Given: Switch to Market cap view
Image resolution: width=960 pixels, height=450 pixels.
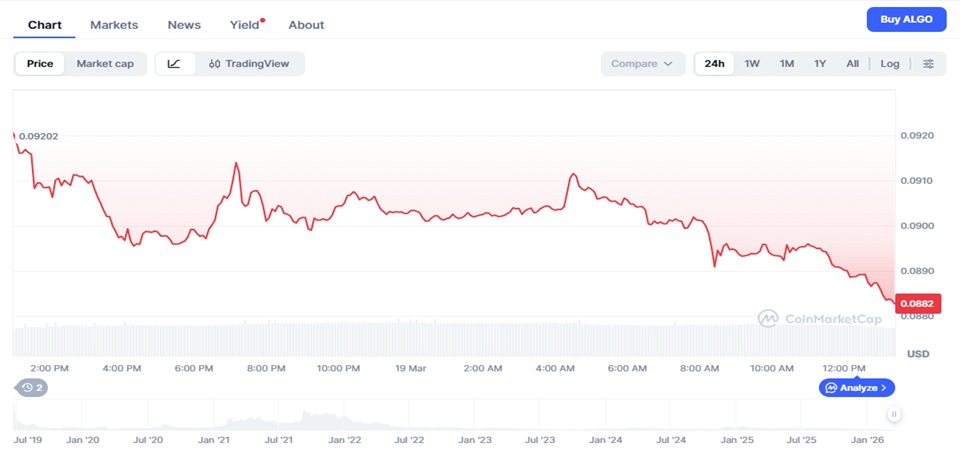Looking at the screenshot, I should click(105, 64).
